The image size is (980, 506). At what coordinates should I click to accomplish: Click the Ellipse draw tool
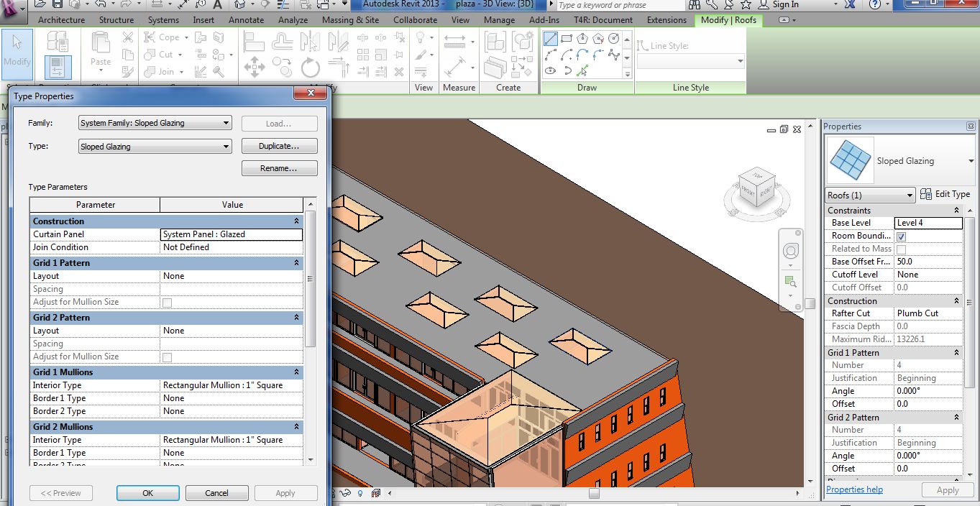pos(551,70)
